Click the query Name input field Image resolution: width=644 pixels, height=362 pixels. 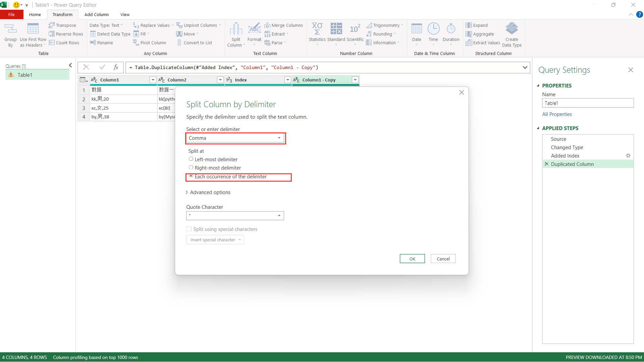point(587,103)
